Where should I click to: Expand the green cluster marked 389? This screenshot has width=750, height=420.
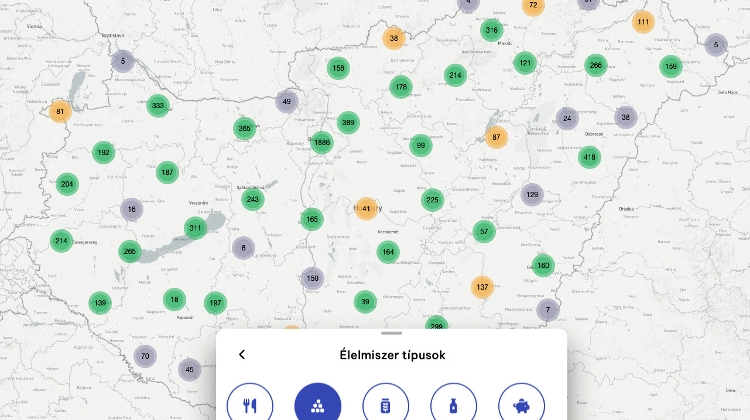point(348,122)
